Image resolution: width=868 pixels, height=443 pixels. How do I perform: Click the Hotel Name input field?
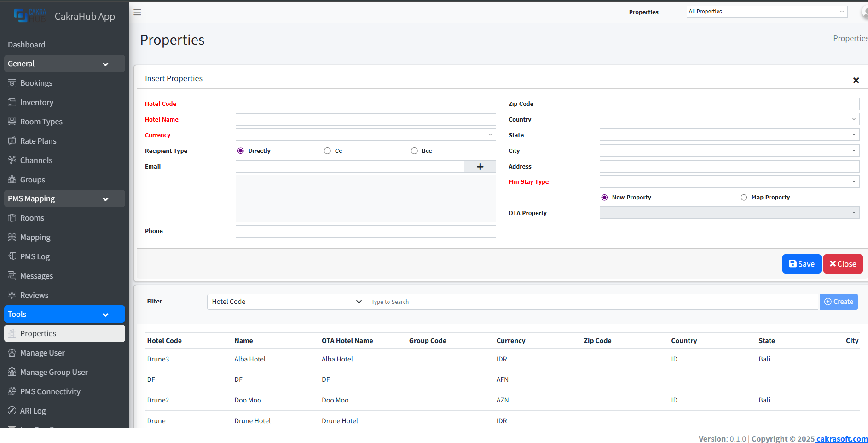coord(365,120)
